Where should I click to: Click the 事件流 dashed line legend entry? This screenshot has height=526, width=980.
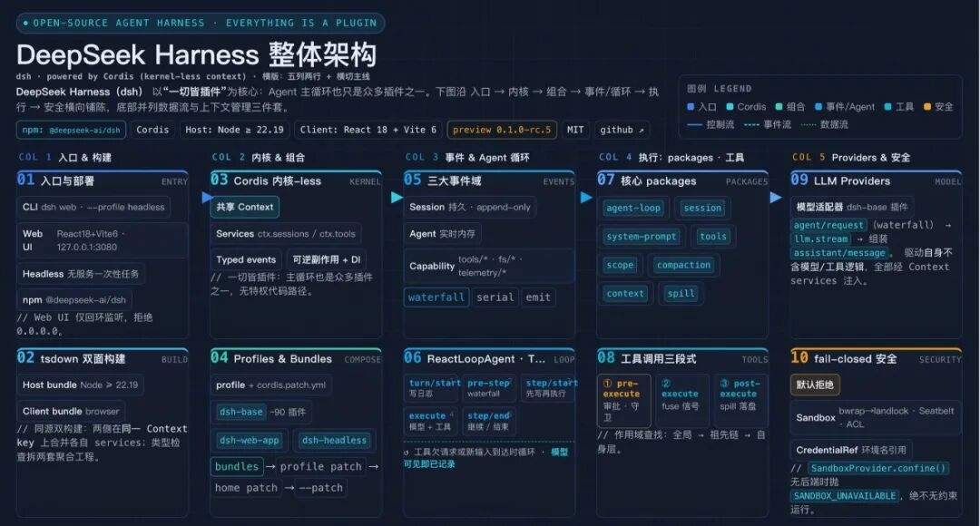tap(768, 124)
